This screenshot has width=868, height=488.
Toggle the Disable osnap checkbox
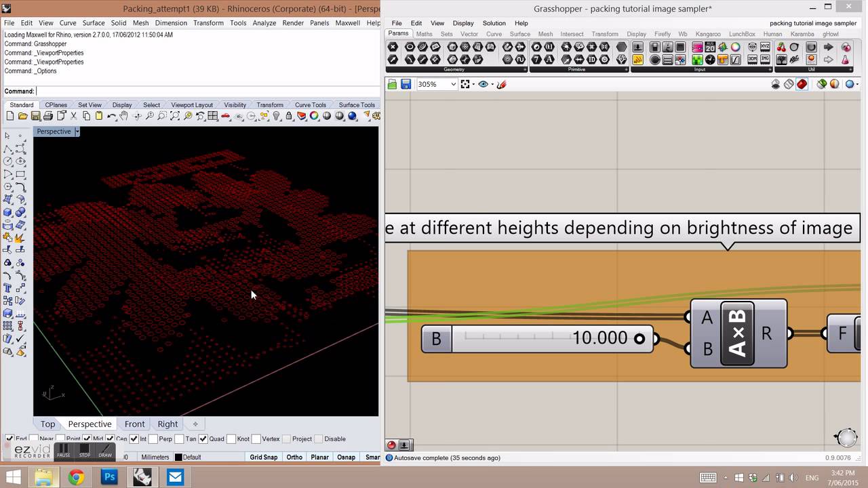[x=319, y=439]
